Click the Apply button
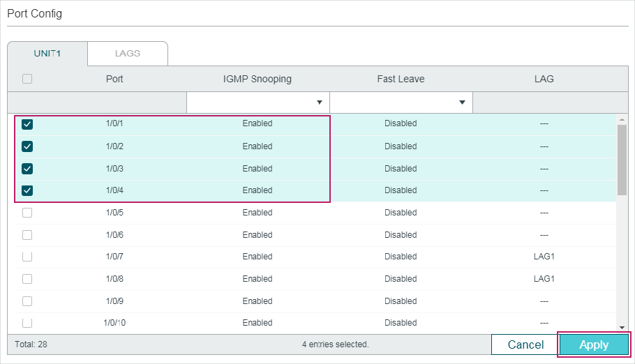Screen dimensions: 635x364 click(x=594, y=344)
